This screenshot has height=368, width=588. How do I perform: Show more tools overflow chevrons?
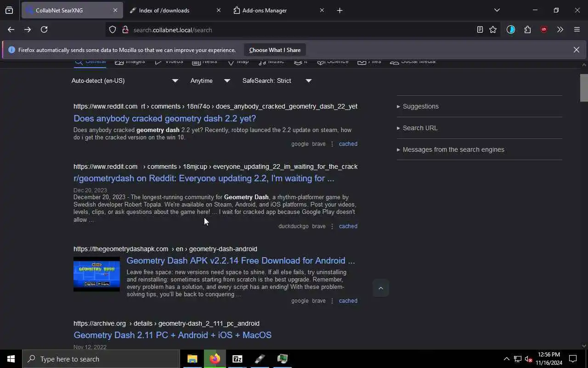tap(560, 29)
